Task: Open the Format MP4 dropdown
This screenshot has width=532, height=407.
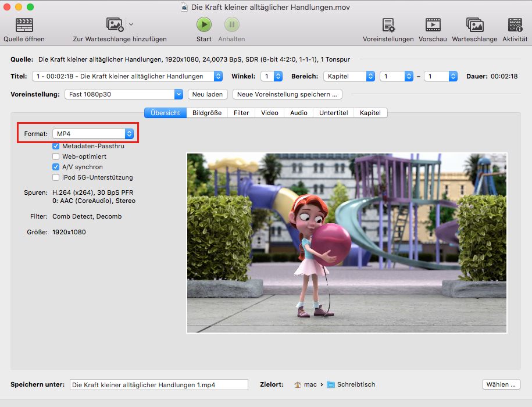Action: (93, 134)
